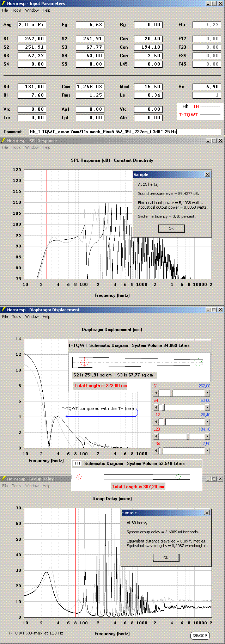Click the Lrc input field
This screenshot has width=225, height=644.
click(32, 118)
